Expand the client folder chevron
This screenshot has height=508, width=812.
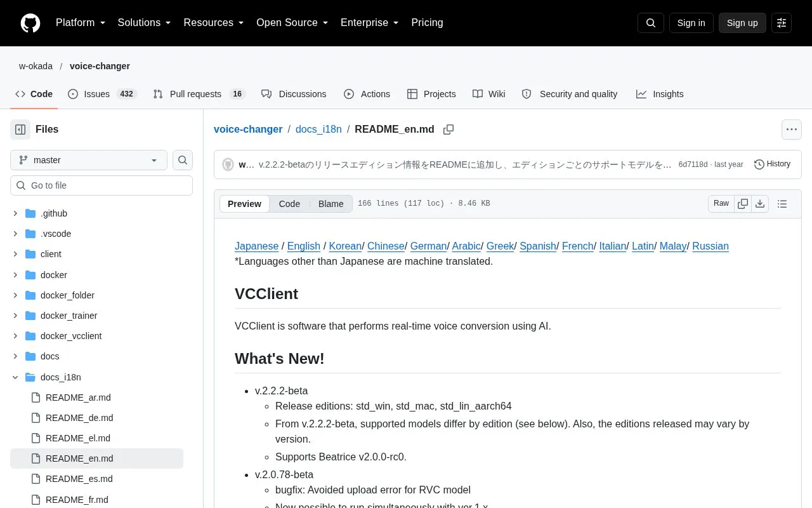point(16,254)
